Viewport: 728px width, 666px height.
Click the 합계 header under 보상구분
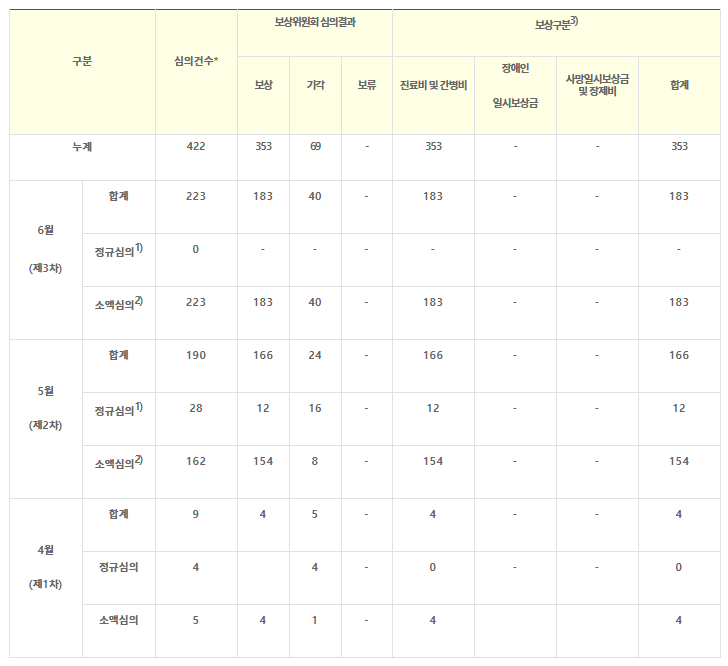[x=679, y=85]
